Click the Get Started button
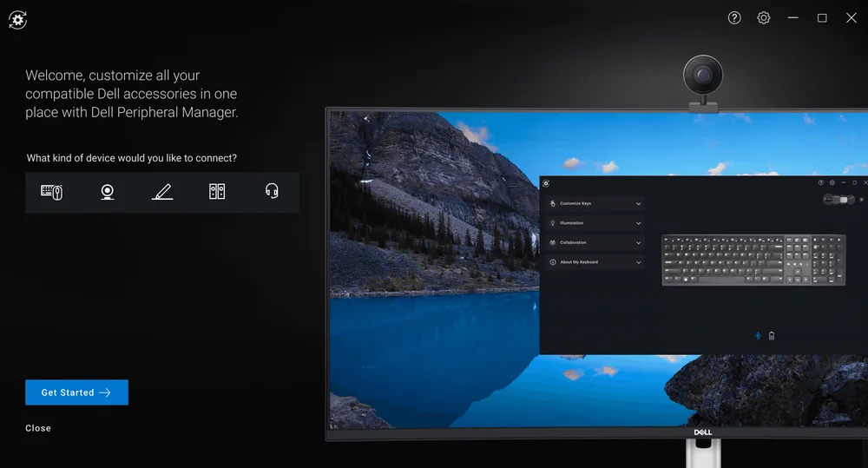Viewport: 868px width, 468px height. 77,392
